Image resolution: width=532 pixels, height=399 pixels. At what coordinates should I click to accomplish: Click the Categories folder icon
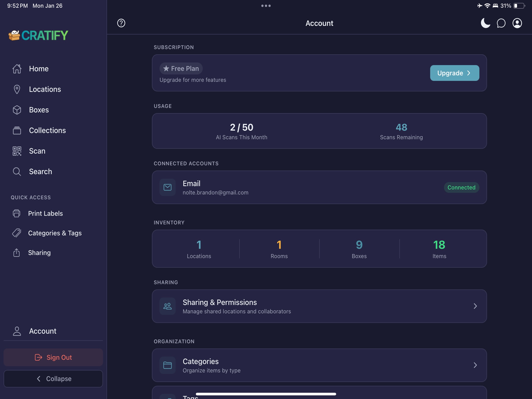tap(167, 365)
